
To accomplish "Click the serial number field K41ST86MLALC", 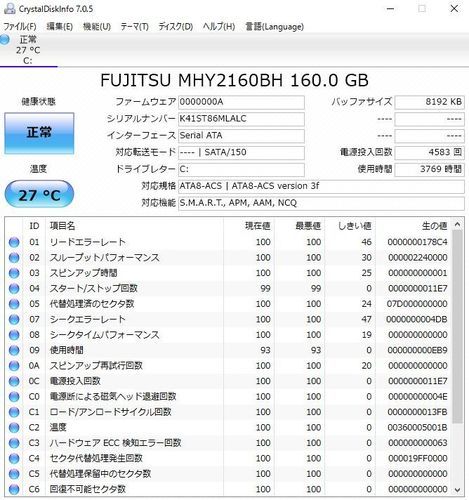I will (241, 119).
